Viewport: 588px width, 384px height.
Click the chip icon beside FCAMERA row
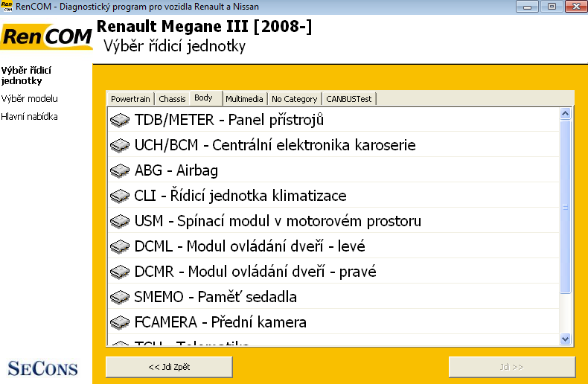coord(120,322)
